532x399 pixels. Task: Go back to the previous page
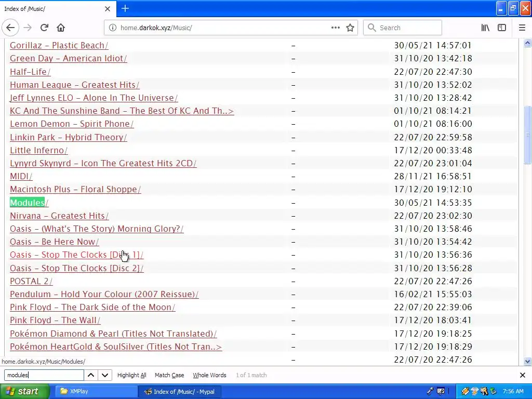tap(10, 28)
